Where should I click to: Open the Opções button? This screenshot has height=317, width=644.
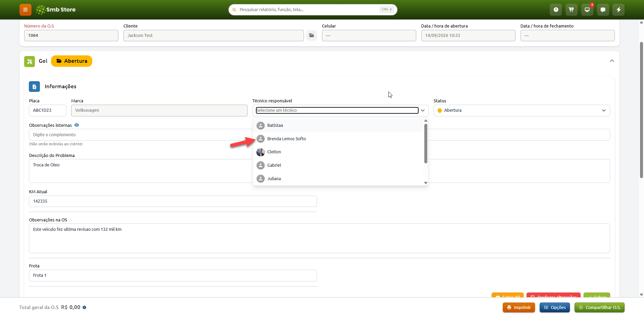(555, 308)
